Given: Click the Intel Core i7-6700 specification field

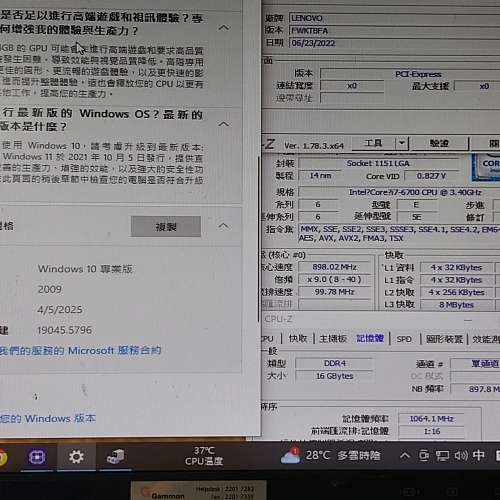Looking at the screenshot, I should 399,192.
